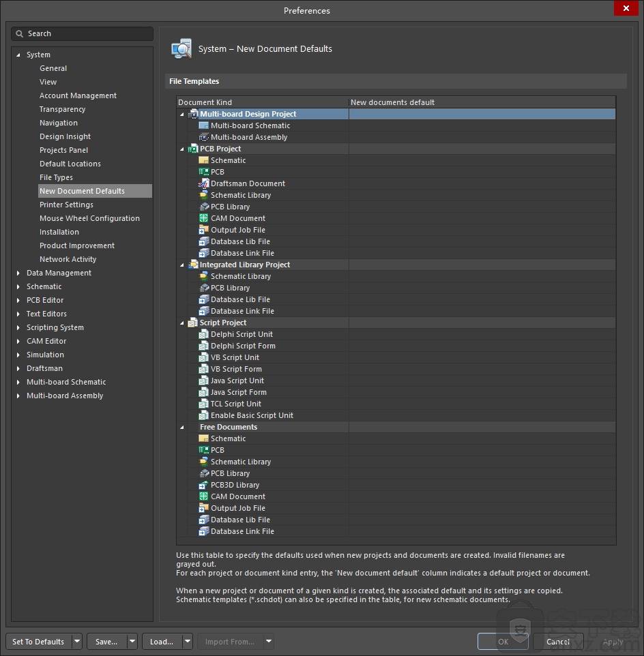
Task: Collapse the PCB Project group
Action: (x=182, y=149)
